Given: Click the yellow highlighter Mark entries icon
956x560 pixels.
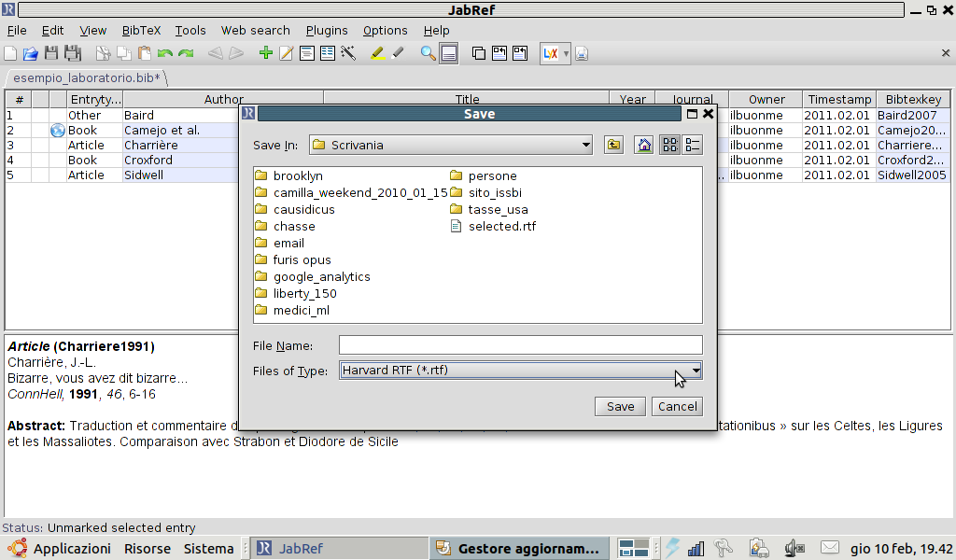Looking at the screenshot, I should coord(377,53).
